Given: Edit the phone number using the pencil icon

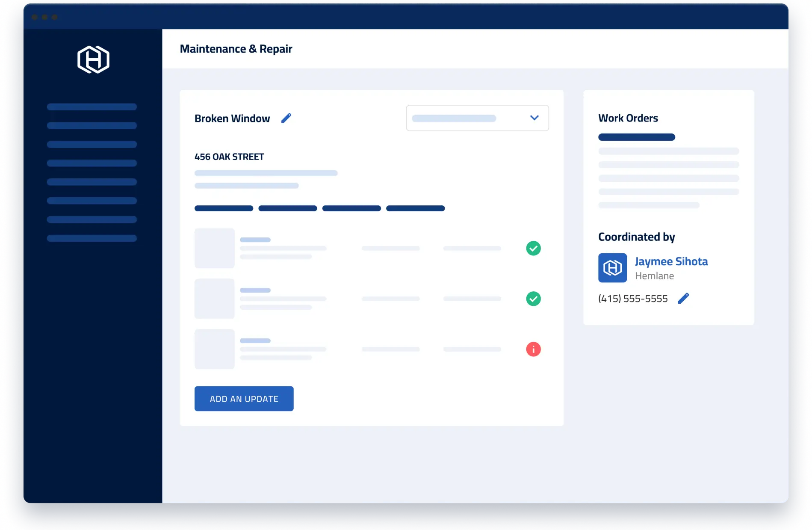Looking at the screenshot, I should pos(684,298).
